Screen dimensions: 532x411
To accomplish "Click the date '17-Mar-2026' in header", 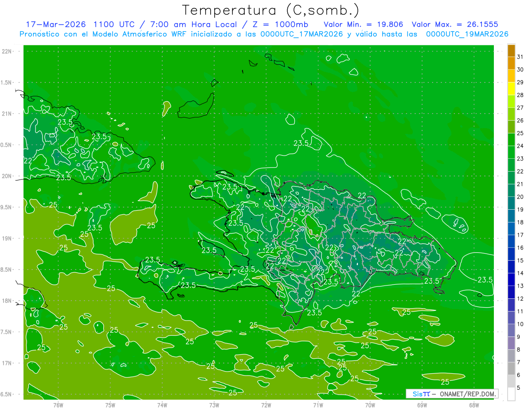I will point(55,24).
